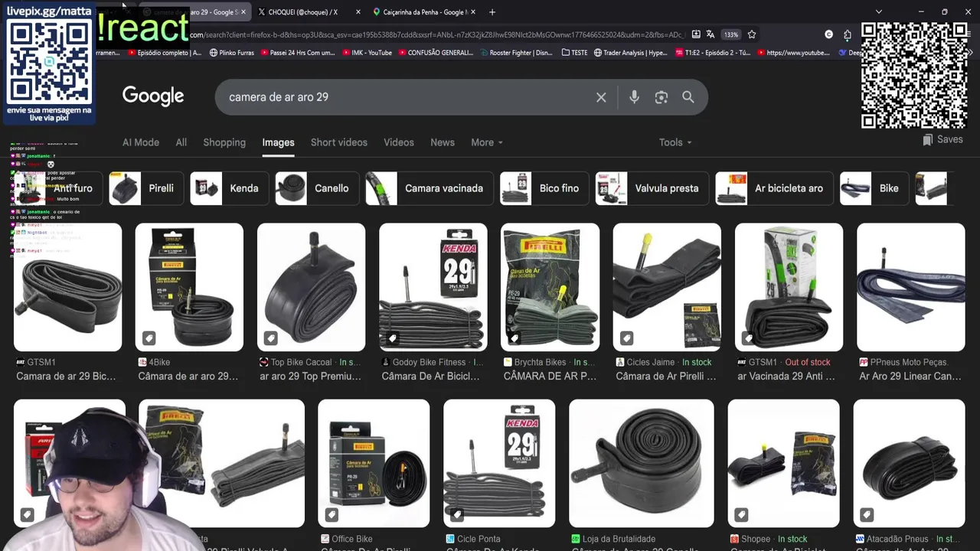Open the Firefox extensions puzzle icon

(848, 34)
